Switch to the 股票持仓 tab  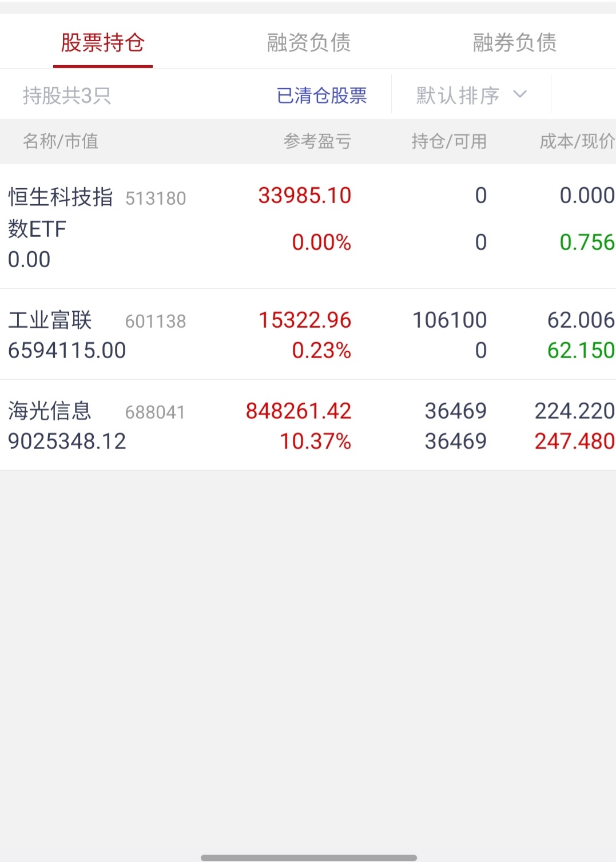pyautogui.click(x=103, y=43)
